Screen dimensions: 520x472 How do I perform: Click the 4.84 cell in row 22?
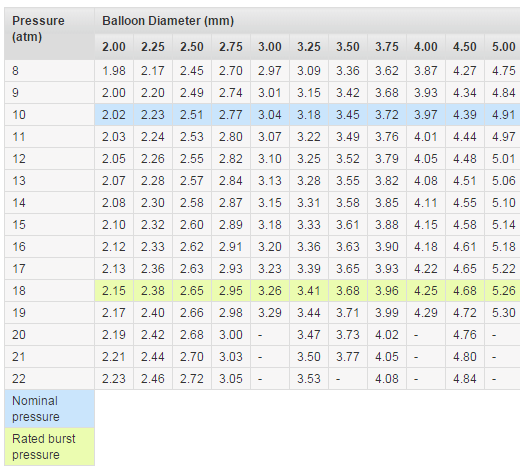pyautogui.click(x=465, y=379)
